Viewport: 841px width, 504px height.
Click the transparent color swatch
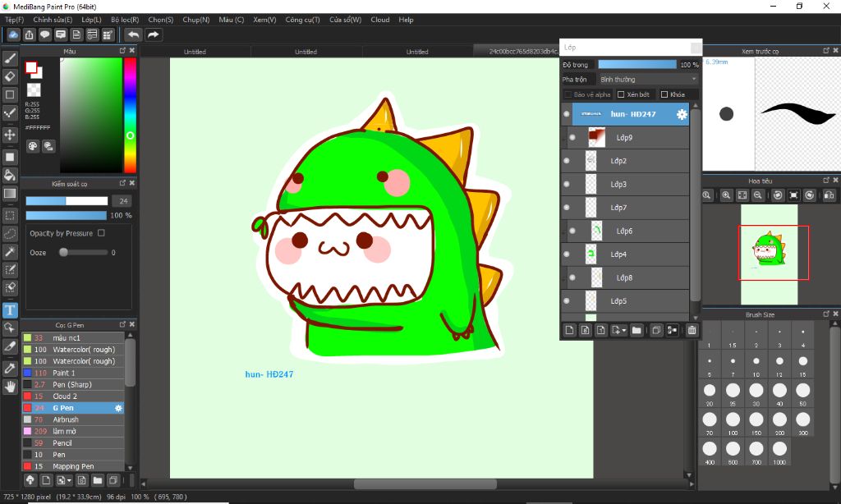[33, 89]
